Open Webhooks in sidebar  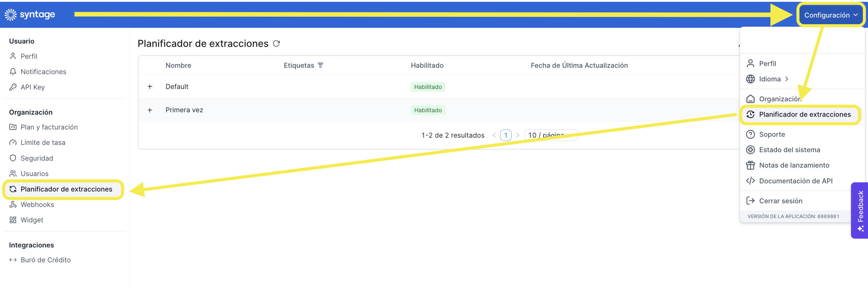tap(37, 205)
